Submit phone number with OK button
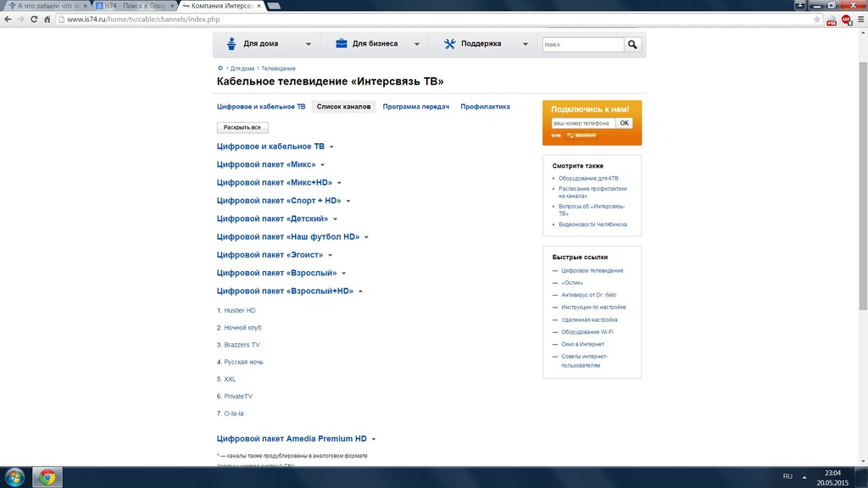Viewport: 868px width, 488px height. [624, 124]
